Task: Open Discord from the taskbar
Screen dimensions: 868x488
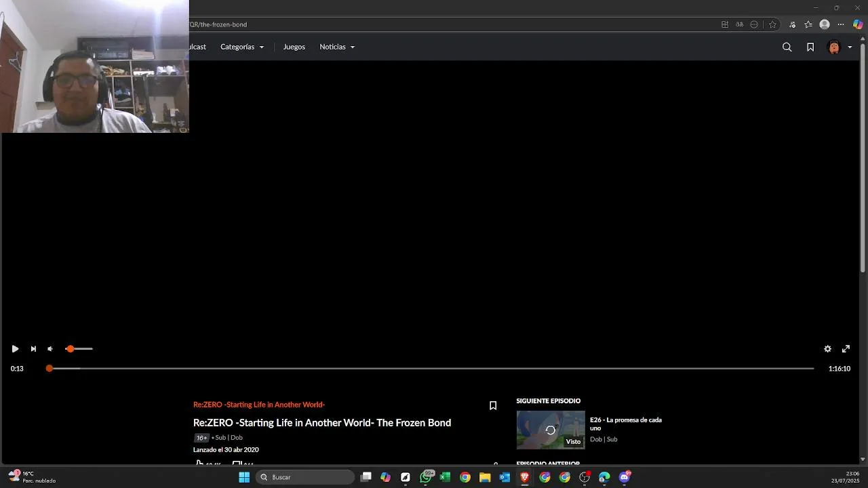Action: click(625, 477)
